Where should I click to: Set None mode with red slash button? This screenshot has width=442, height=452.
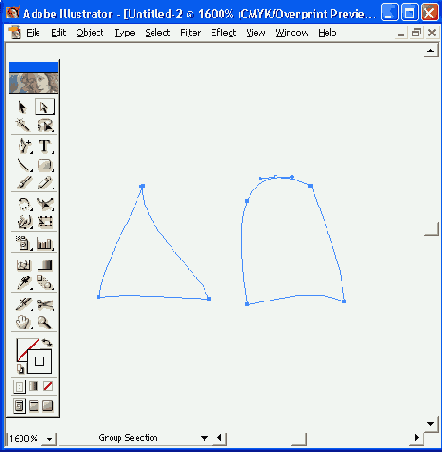[x=48, y=386]
